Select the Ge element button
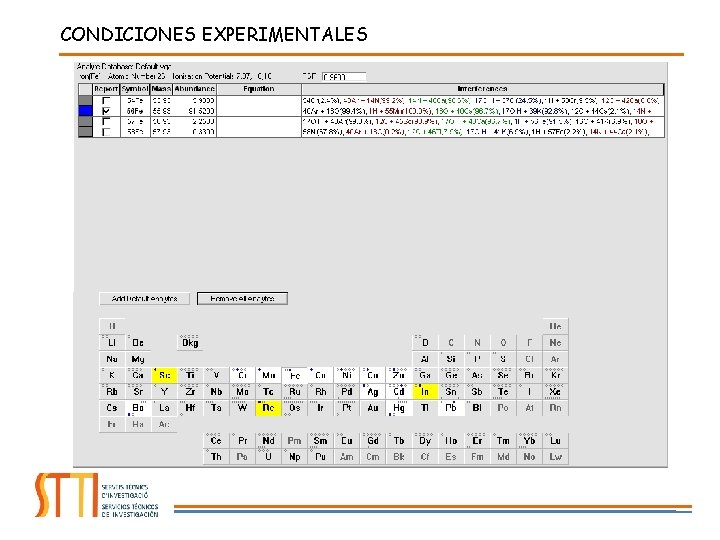 point(451,375)
